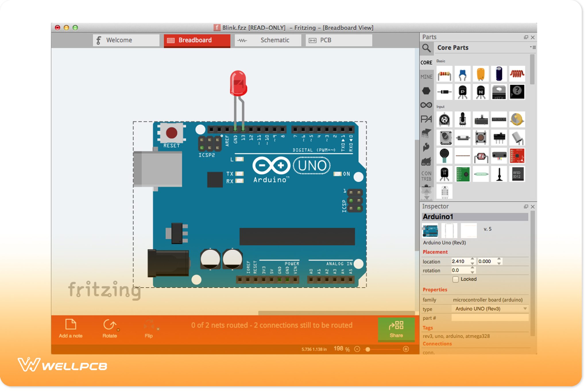Screen dimensions: 588x392
Task: Click the rotation field showing 0.0
Action: click(460, 270)
